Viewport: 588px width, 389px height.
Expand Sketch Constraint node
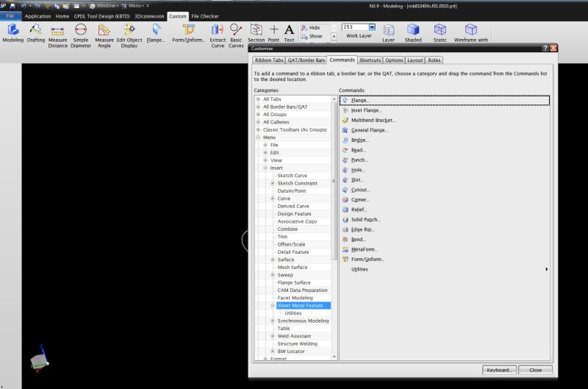(x=273, y=183)
